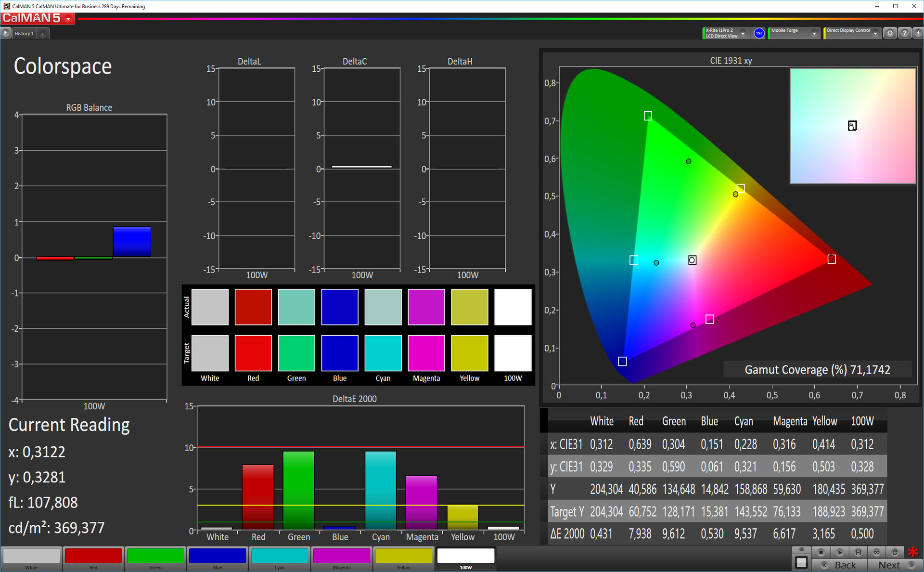Open settings with the gear icon
The width and height of the screenshot is (924, 572).
pos(890,33)
